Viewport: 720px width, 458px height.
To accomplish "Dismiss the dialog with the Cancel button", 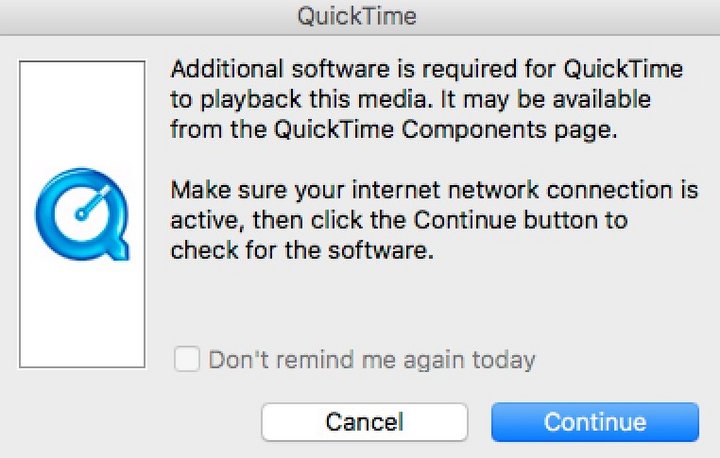I will click(x=365, y=422).
